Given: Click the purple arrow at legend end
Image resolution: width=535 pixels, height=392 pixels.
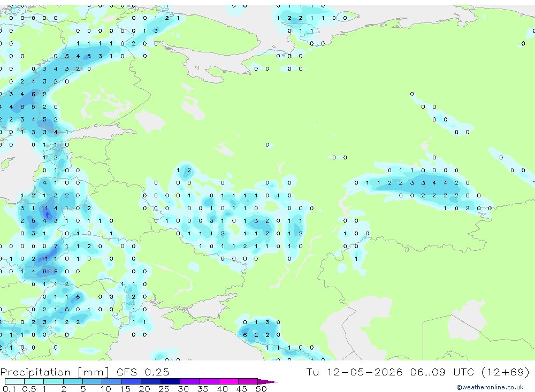Looking at the screenshot, I should pyautogui.click(x=267, y=381).
